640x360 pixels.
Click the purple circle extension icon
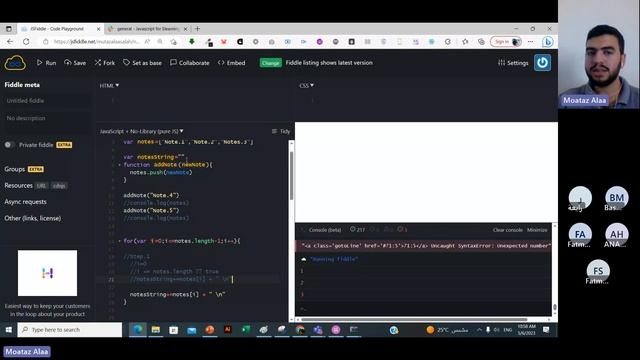pyautogui.click(x=320, y=42)
